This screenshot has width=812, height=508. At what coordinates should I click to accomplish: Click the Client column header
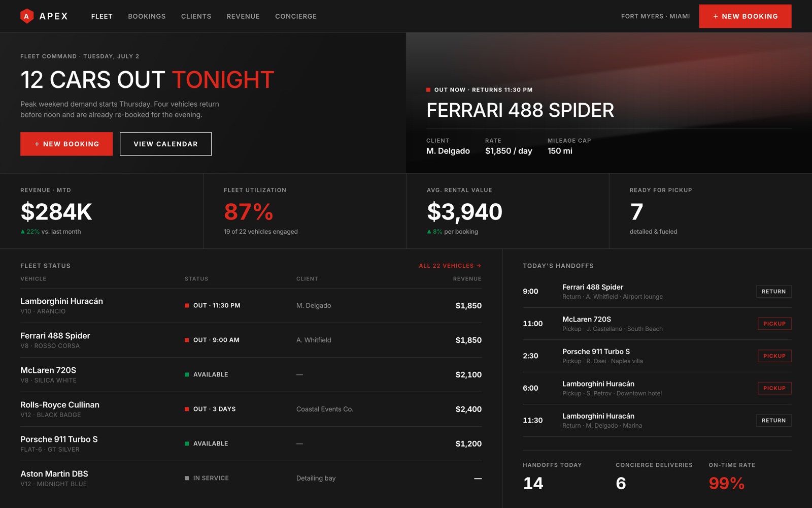pos(307,279)
